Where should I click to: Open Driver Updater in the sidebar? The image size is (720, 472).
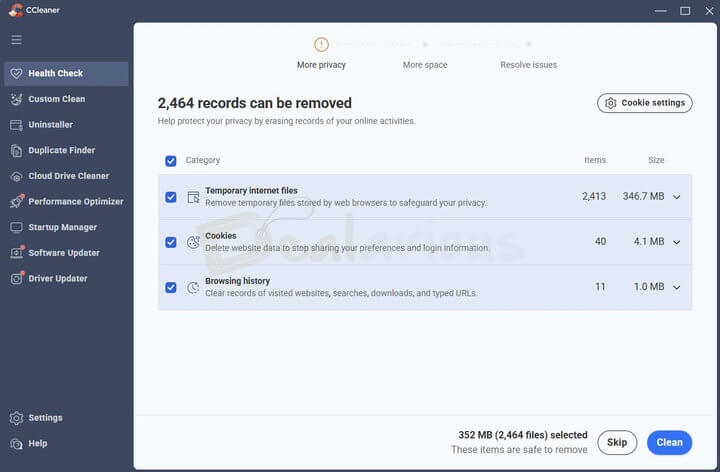click(66, 279)
